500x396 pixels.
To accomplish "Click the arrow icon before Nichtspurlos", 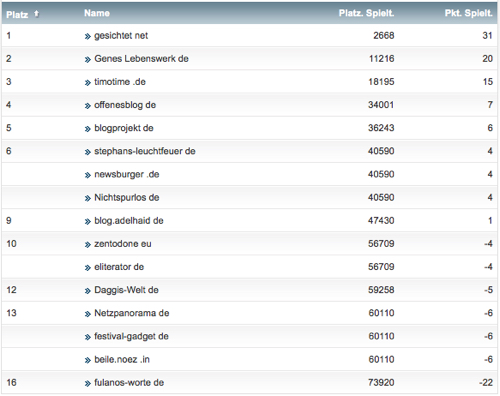I will pyautogui.click(x=87, y=198).
